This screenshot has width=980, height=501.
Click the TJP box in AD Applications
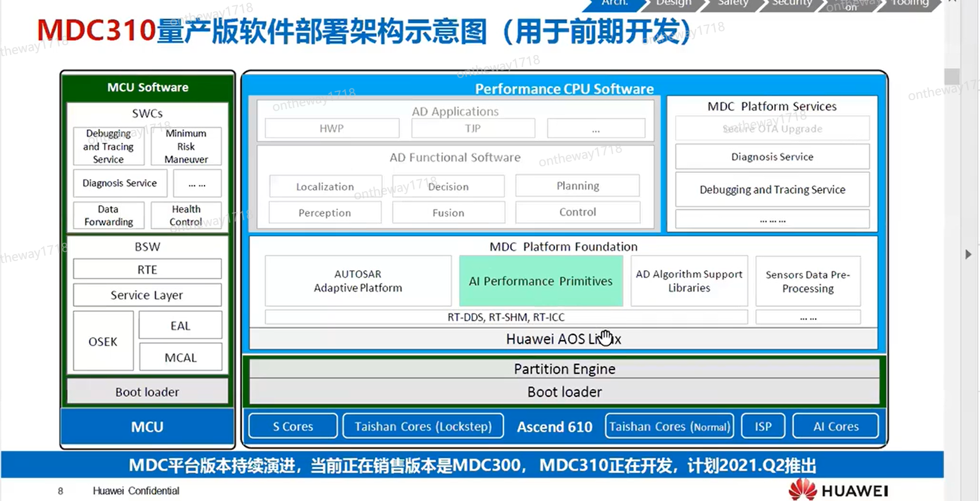(473, 128)
